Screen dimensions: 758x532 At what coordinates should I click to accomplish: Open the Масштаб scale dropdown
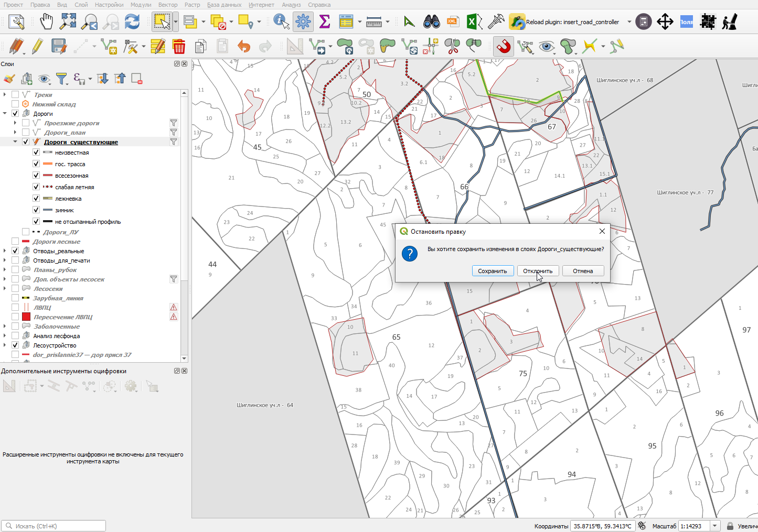pyautogui.click(x=715, y=526)
